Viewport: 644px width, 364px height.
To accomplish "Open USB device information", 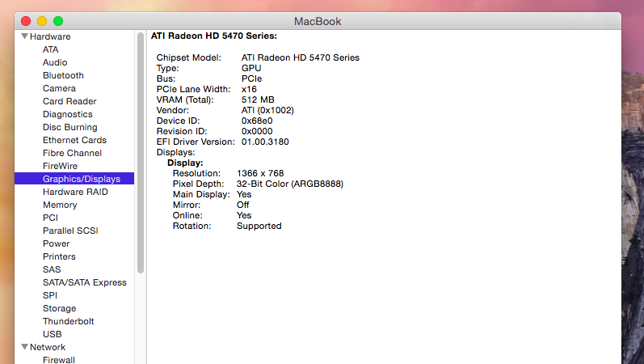I will pyautogui.click(x=52, y=334).
